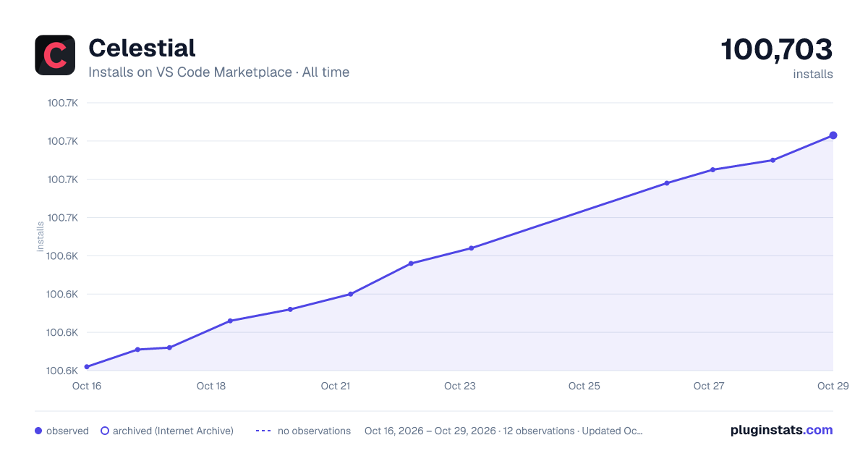Click the Oct 21 axis label

tap(336, 386)
